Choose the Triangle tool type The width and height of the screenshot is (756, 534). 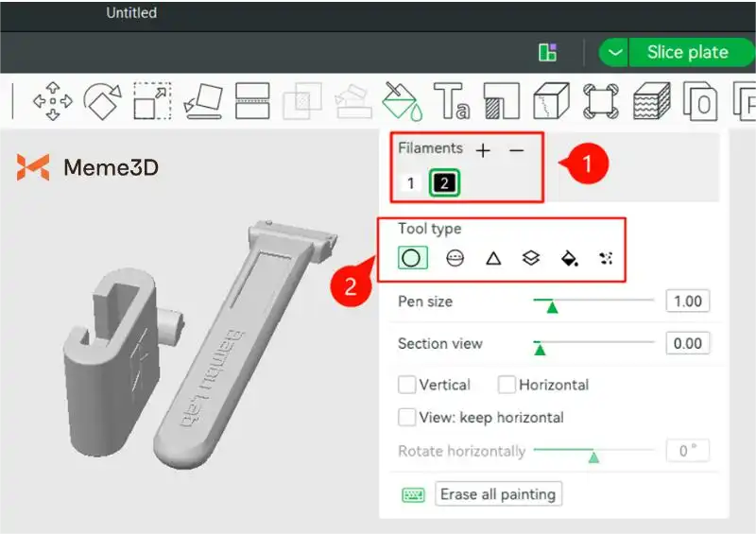[x=492, y=257]
